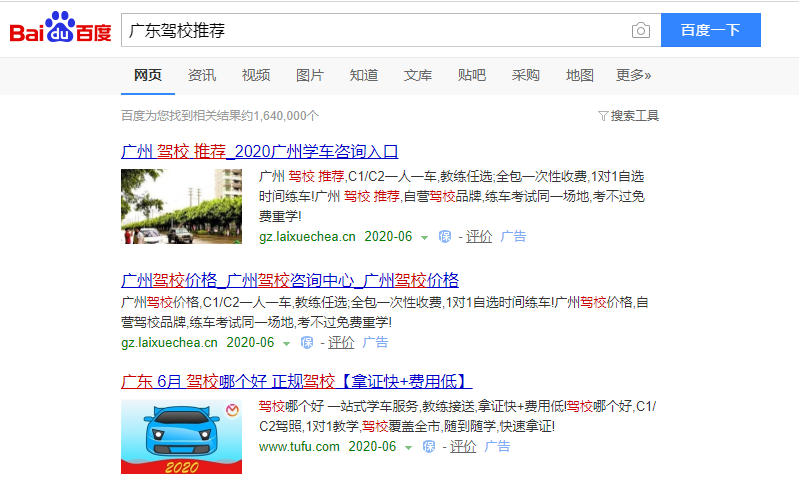Select the 网页 tab
This screenshot has width=799, height=495.
click(148, 75)
